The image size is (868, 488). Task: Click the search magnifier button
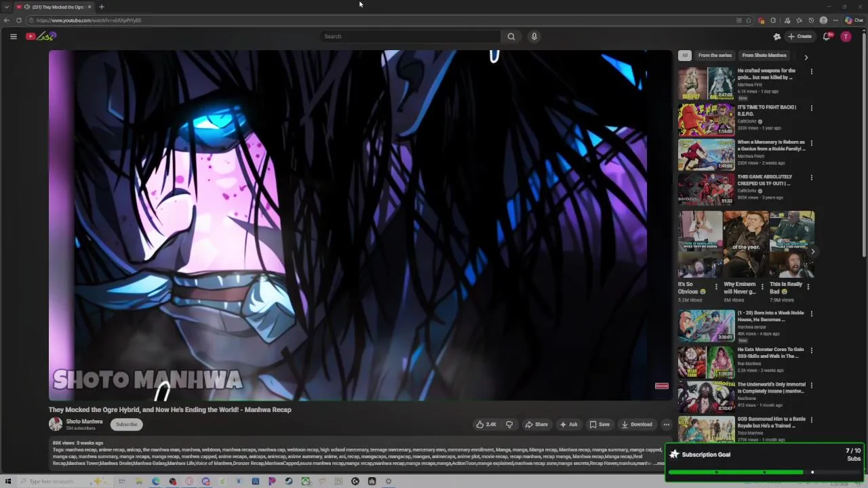coord(511,37)
